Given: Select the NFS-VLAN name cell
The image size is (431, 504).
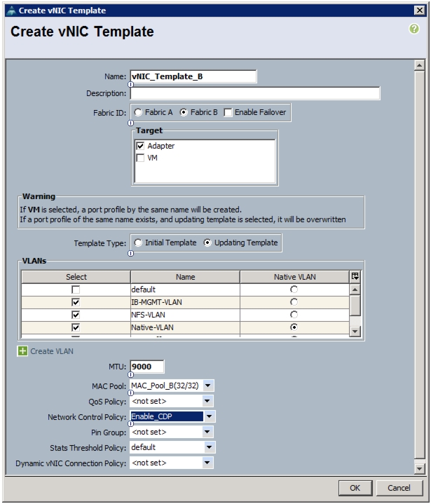Looking at the screenshot, I should tap(185, 315).
